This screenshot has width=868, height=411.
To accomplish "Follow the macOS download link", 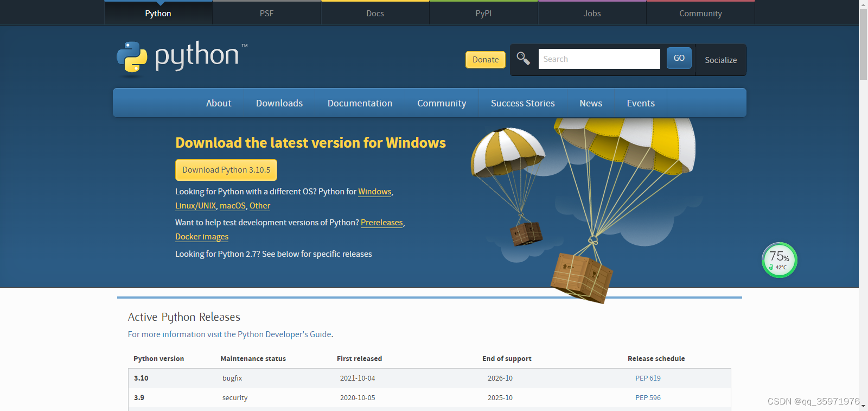I will coord(233,206).
